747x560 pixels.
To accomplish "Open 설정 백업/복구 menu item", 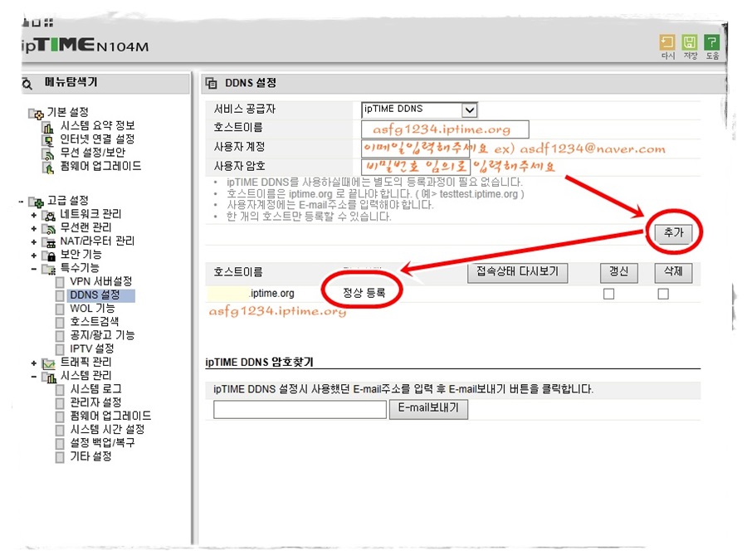I will coord(102,443).
